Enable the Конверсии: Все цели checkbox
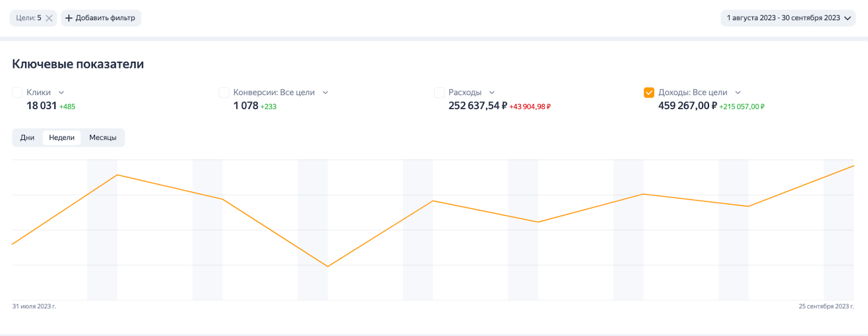Screen dimensions: 868x336 click(x=224, y=93)
